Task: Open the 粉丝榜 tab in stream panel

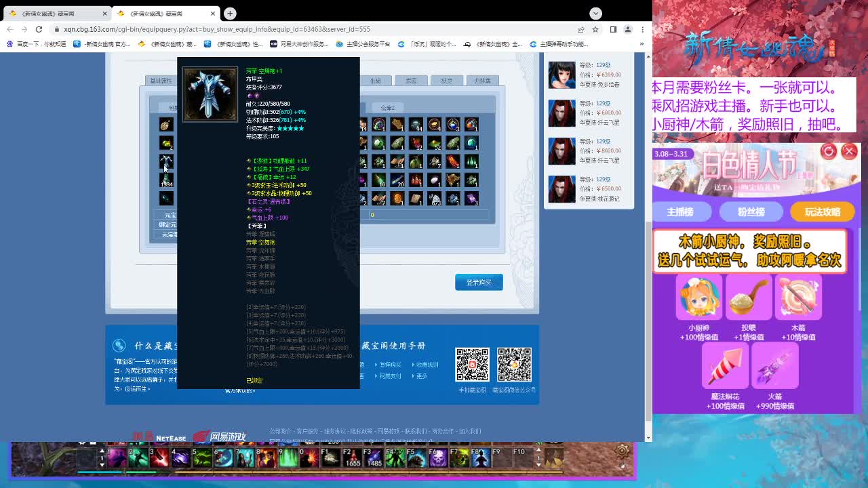Action: click(751, 212)
